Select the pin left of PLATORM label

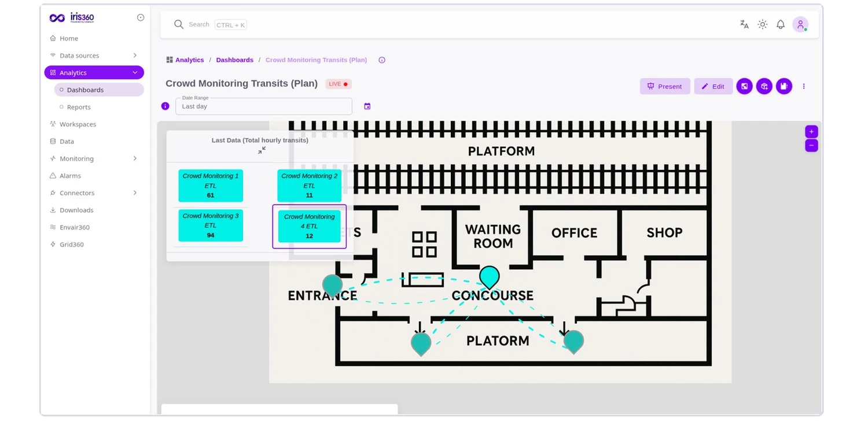[421, 344]
